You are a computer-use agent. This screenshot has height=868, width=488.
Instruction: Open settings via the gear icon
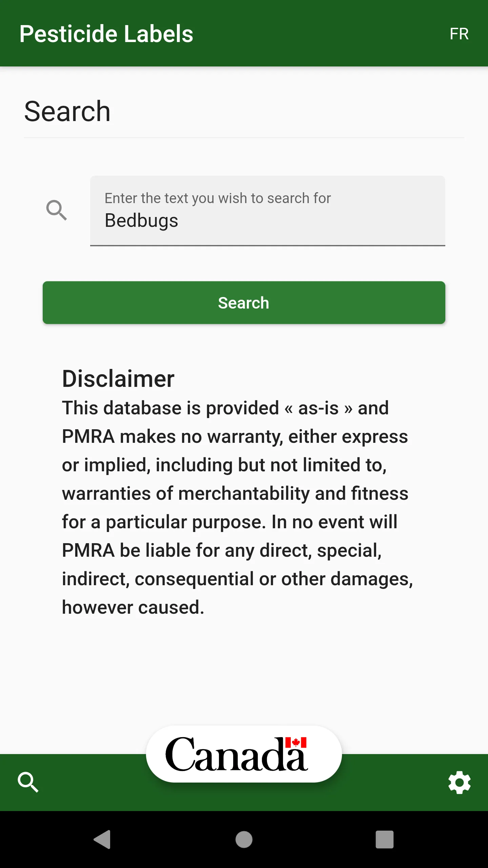pyautogui.click(x=460, y=782)
